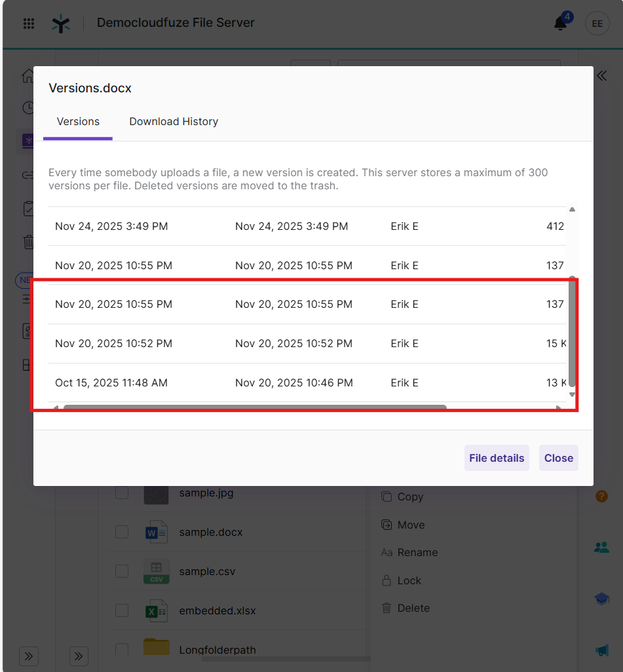
Task: Open the Help question mark icon
Action: 601,496
